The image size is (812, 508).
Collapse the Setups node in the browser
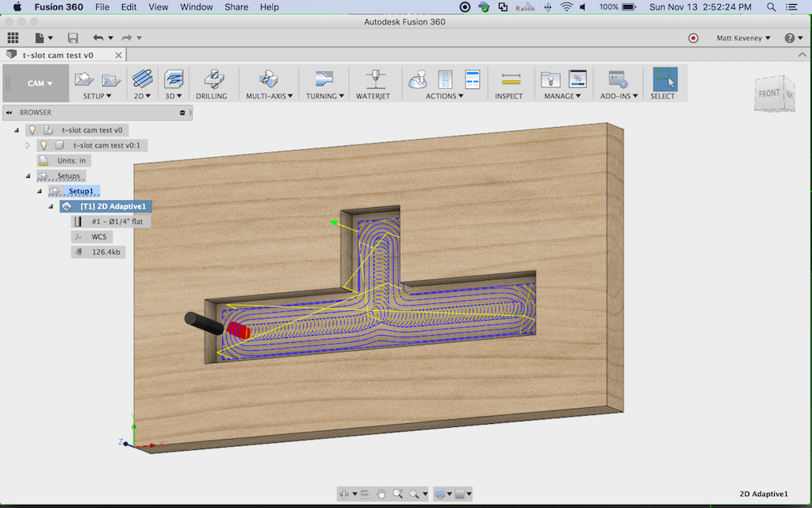point(27,175)
